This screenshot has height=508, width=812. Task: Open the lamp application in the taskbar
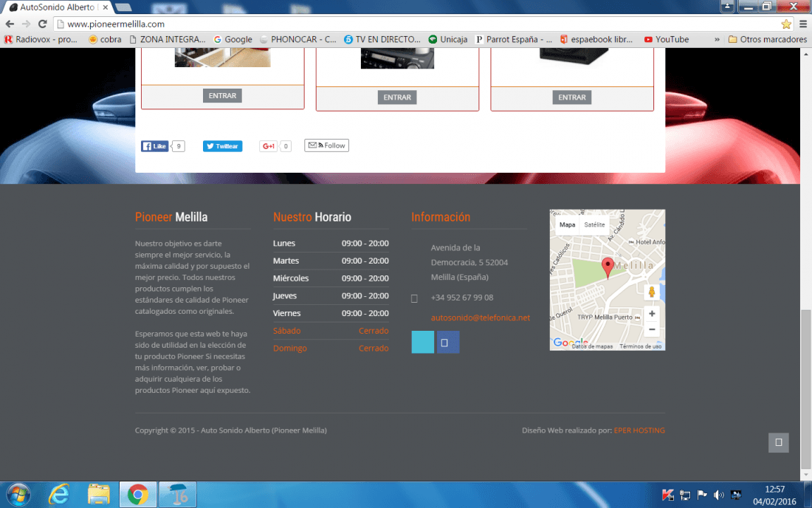click(x=178, y=495)
